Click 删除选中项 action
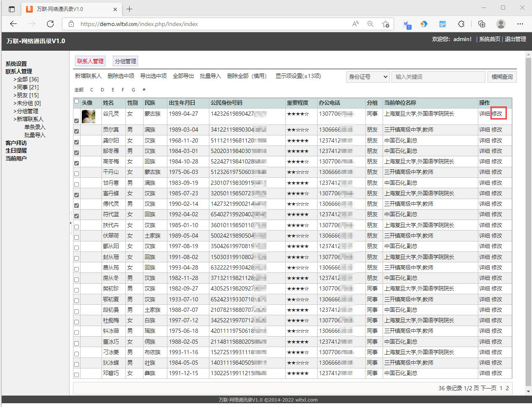 (121, 76)
